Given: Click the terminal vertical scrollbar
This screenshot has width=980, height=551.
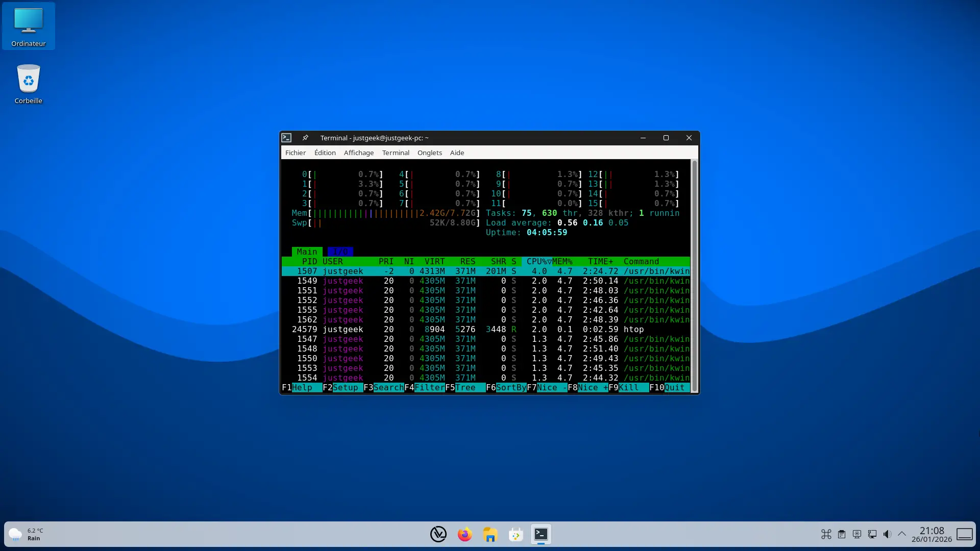Looking at the screenshot, I should point(694,275).
